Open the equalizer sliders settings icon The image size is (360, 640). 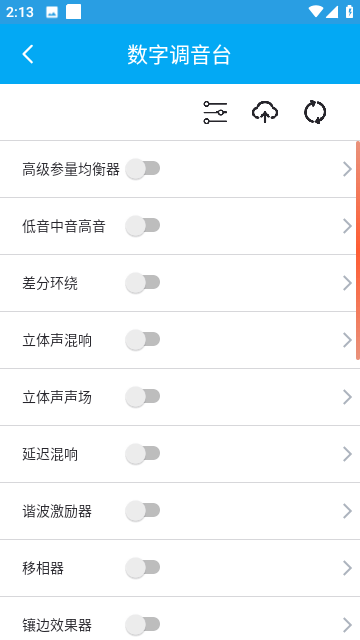(215, 112)
